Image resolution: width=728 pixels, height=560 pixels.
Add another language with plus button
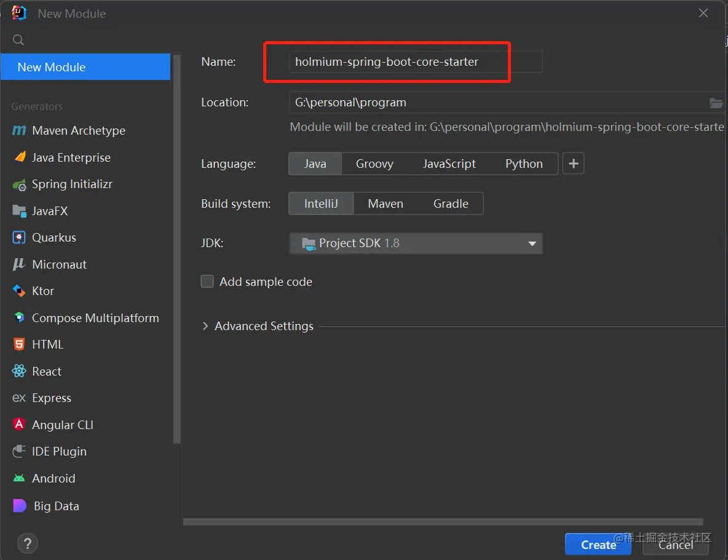click(x=573, y=164)
